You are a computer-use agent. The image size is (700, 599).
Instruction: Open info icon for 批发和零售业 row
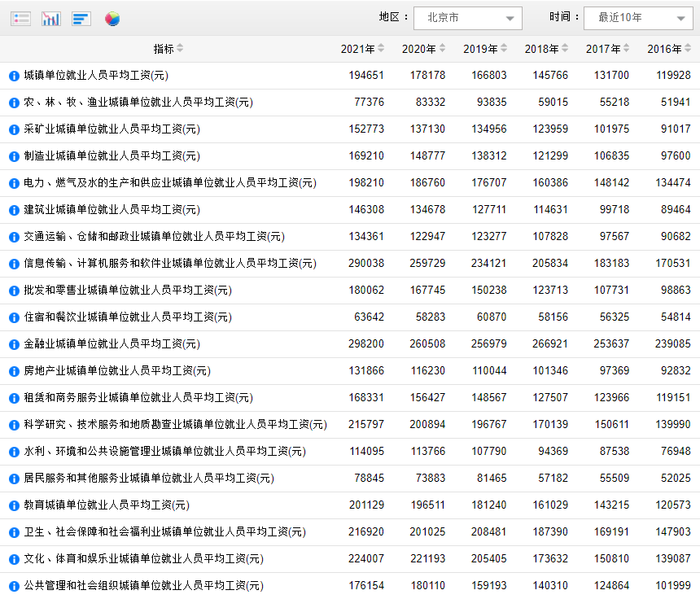[15, 291]
